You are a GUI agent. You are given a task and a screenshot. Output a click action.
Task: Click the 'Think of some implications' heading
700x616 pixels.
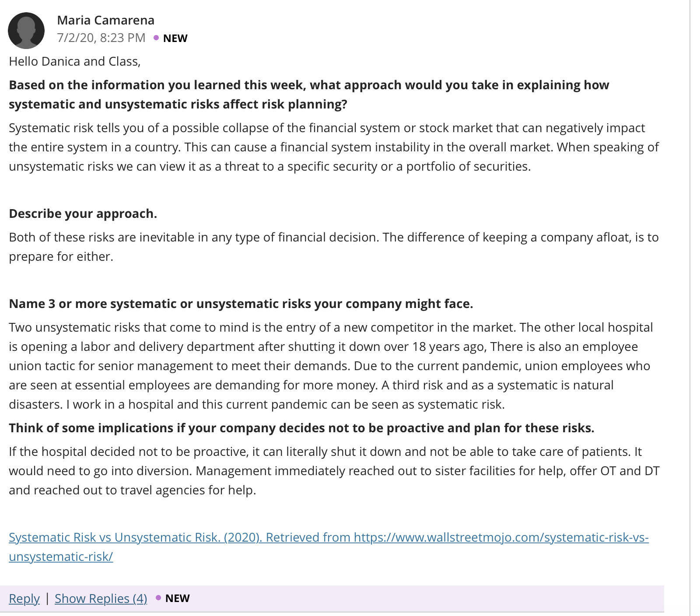click(301, 428)
